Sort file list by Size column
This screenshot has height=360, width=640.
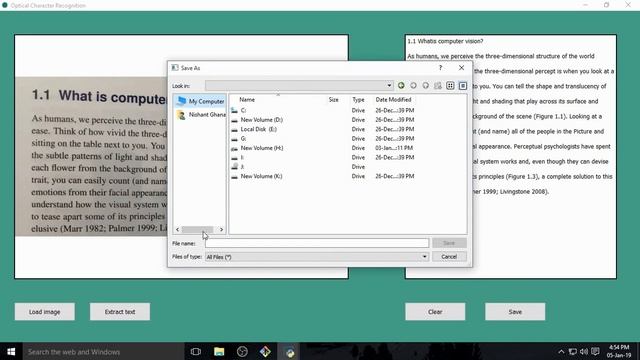click(x=333, y=100)
